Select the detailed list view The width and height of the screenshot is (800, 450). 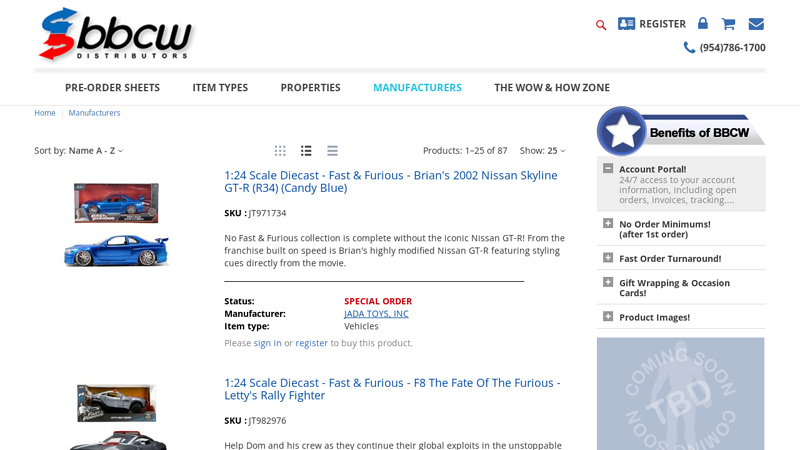(x=306, y=151)
